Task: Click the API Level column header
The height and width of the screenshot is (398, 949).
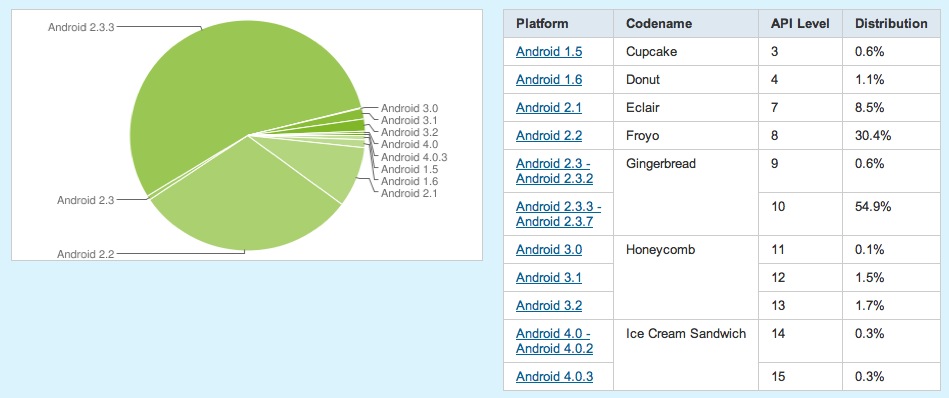Action: (800, 24)
